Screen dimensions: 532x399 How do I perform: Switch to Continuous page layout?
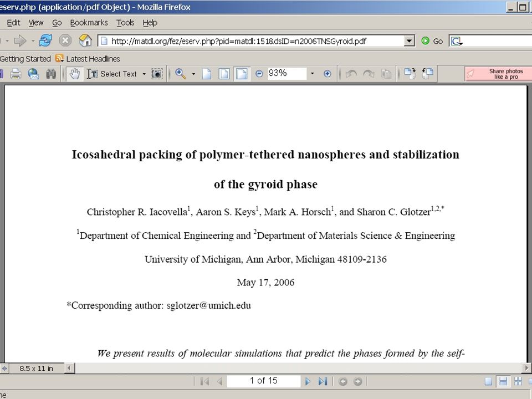[503, 381]
